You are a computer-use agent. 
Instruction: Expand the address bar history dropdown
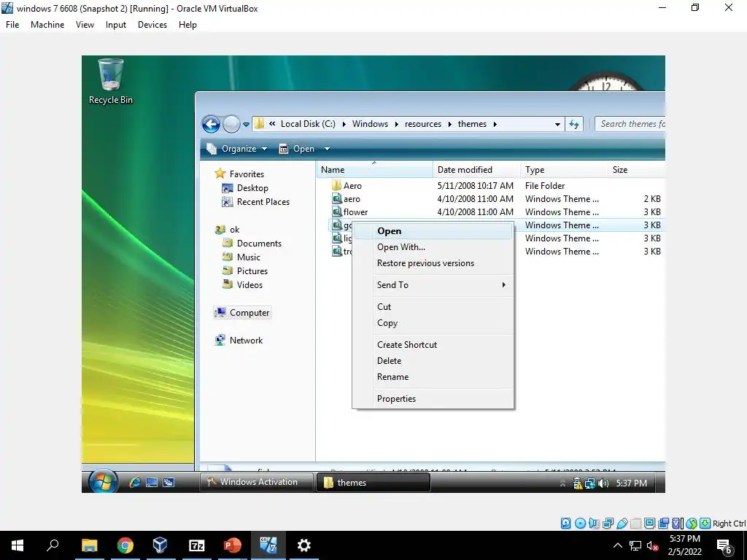point(557,124)
